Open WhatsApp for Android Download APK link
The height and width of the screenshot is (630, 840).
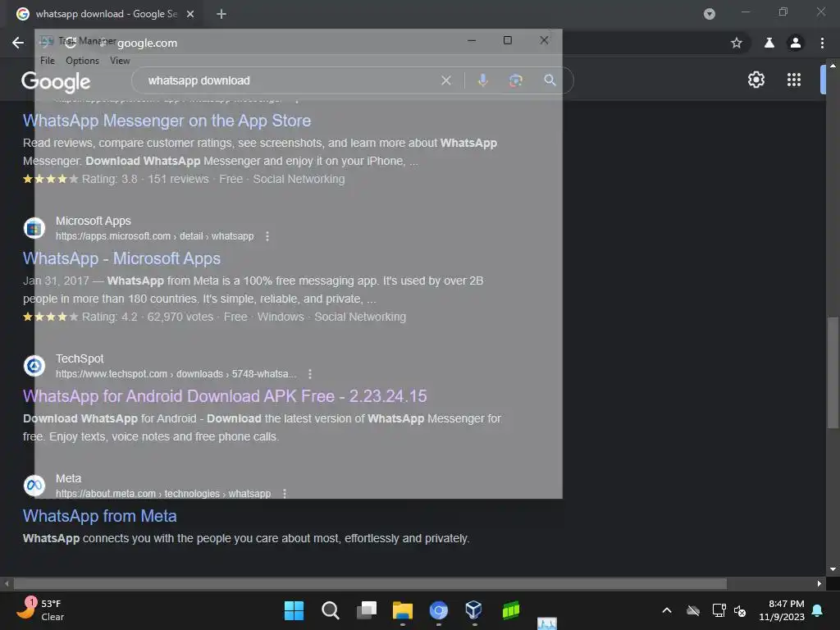tap(225, 396)
